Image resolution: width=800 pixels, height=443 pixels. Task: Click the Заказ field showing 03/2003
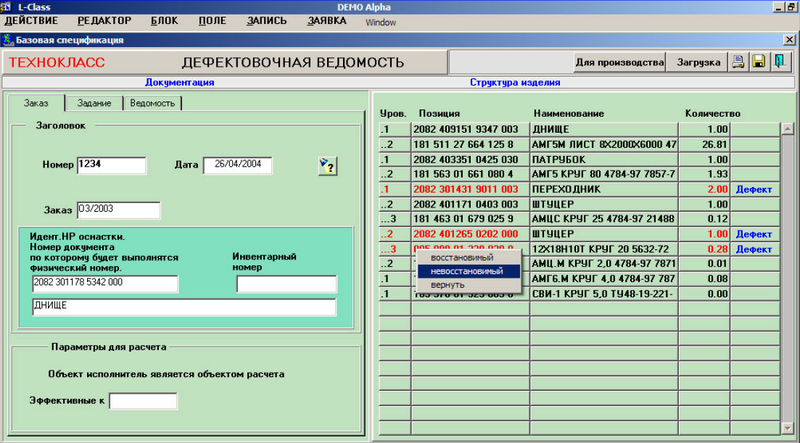(119, 210)
